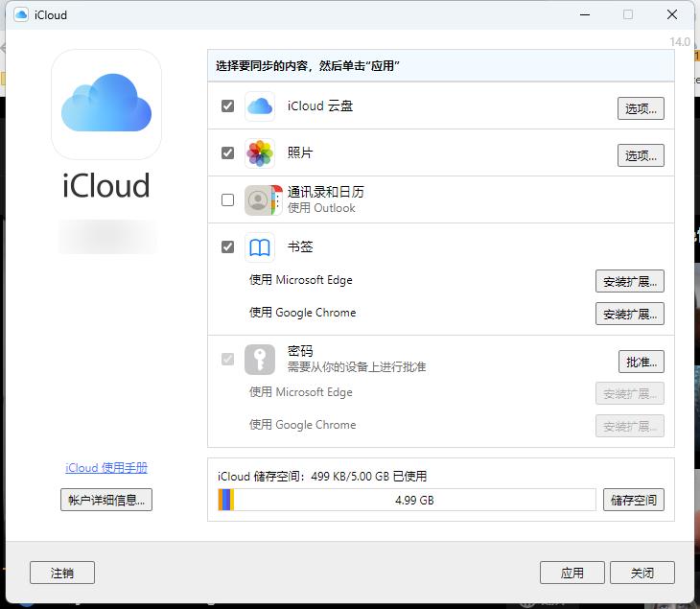Enable the 通讯录和日历 checkbox
The height and width of the screenshot is (609, 700).
click(227, 200)
